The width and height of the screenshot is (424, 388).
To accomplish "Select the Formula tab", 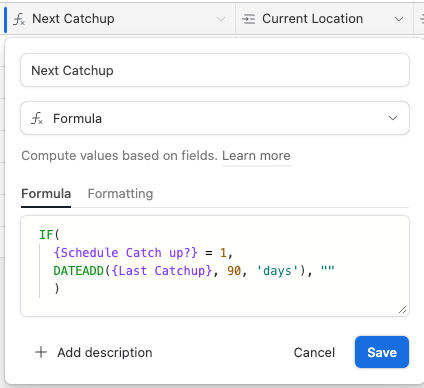I will click(x=46, y=194).
